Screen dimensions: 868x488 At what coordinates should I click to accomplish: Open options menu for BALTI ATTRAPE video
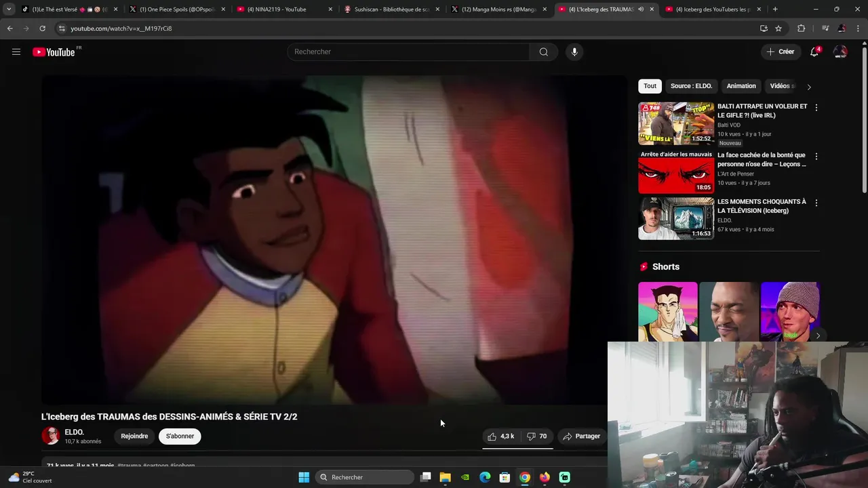[x=816, y=108]
